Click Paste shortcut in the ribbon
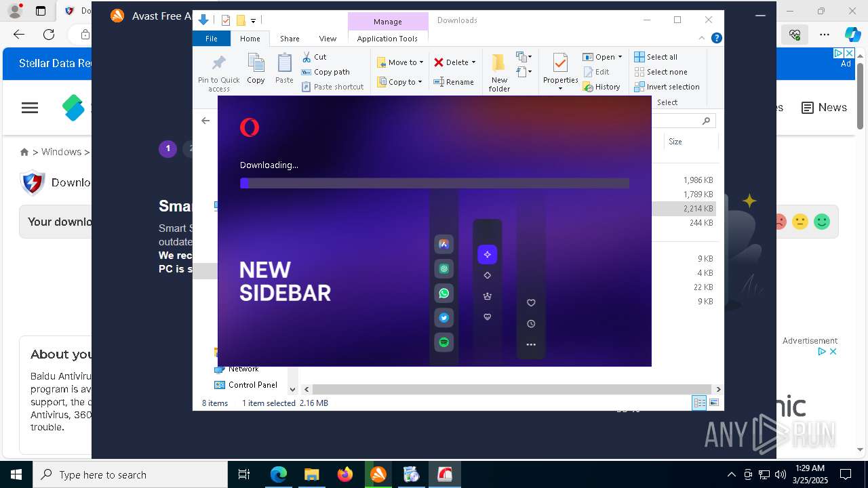Viewport: 868px width, 488px height. [x=332, y=87]
